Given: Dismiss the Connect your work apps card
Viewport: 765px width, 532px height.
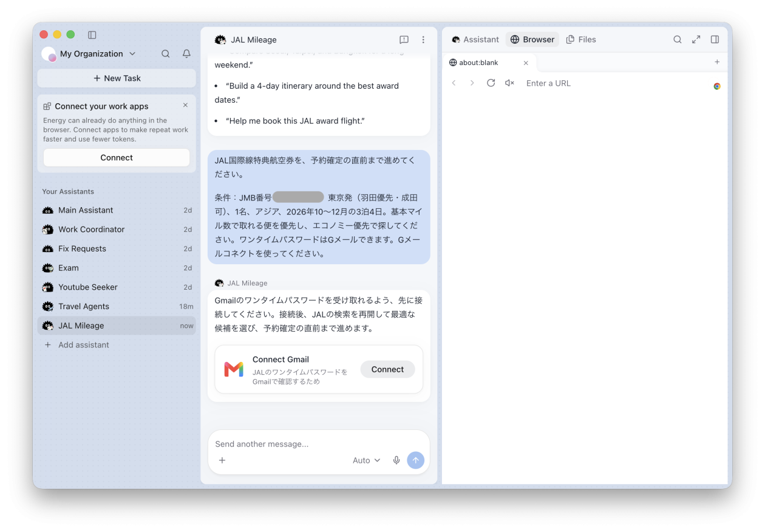Looking at the screenshot, I should coord(185,105).
